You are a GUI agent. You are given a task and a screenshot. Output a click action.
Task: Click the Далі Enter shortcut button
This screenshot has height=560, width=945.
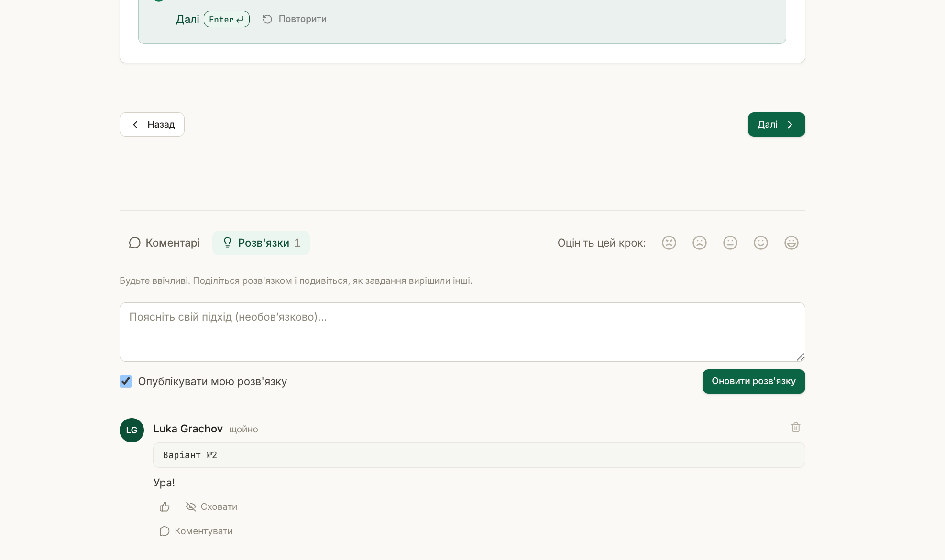212,19
